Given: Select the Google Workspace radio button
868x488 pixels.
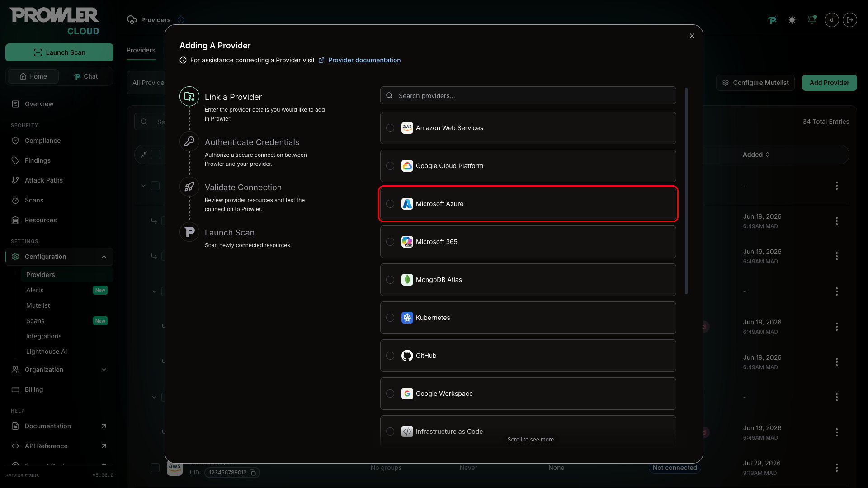Looking at the screenshot, I should 390,394.
